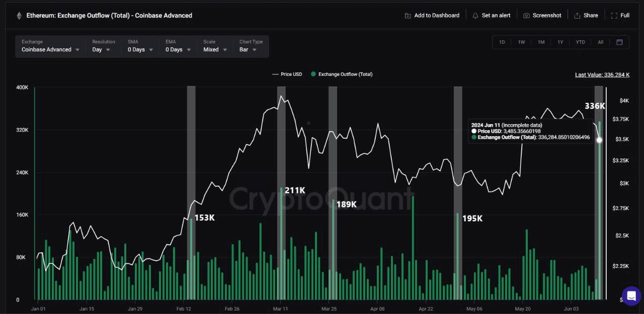Click the Screenshot camera icon
644x314 pixels.
click(526, 16)
